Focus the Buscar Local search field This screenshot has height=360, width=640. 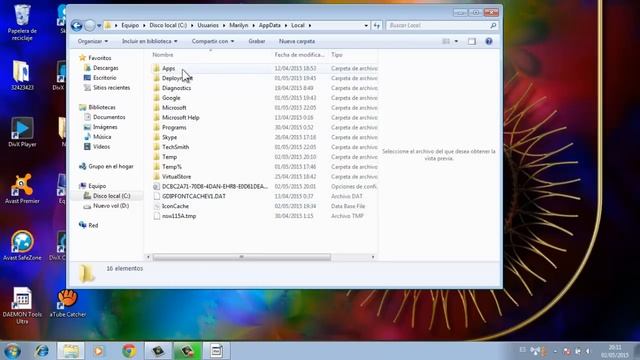(x=442, y=25)
